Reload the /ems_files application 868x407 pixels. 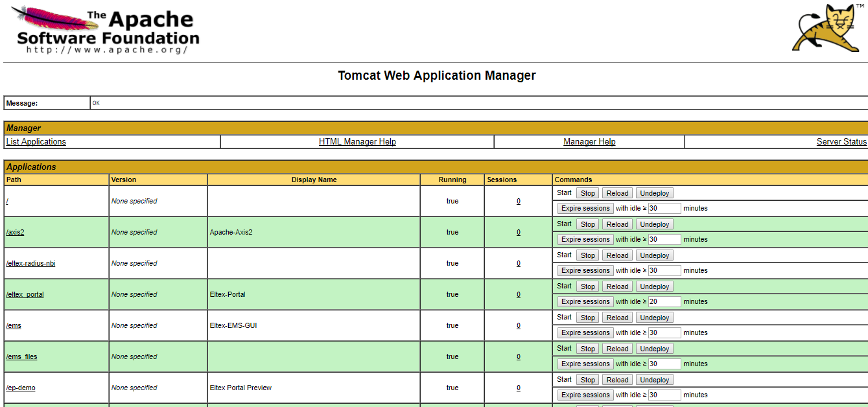pyautogui.click(x=617, y=349)
